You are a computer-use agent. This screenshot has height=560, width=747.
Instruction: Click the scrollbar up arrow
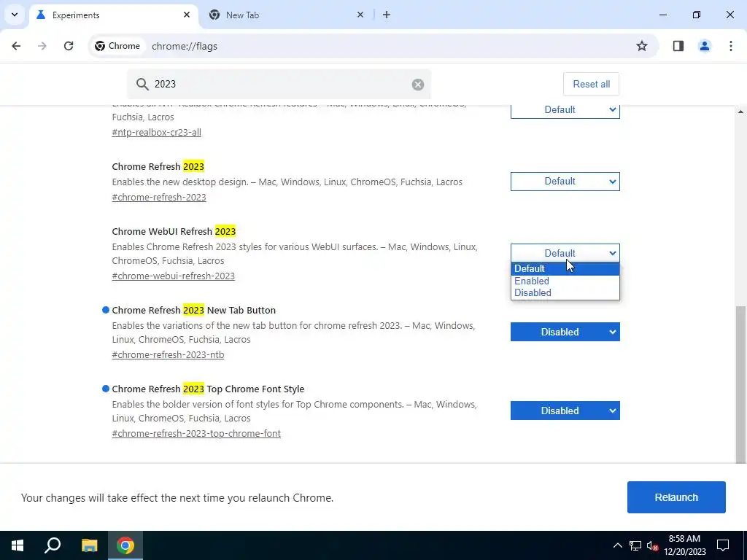coord(740,112)
